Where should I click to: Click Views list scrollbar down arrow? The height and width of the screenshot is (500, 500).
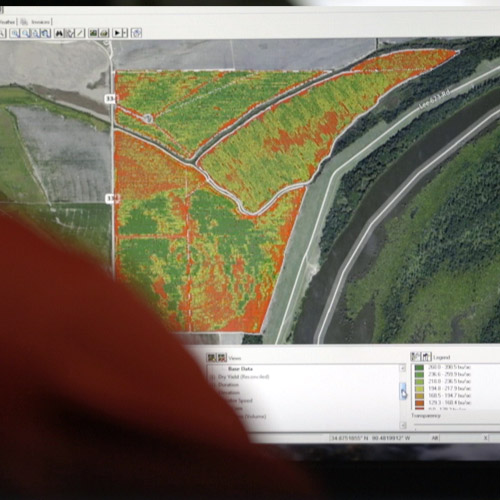(403, 425)
